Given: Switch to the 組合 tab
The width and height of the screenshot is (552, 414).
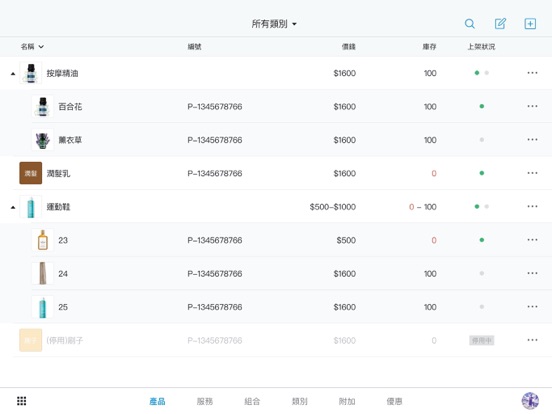Looking at the screenshot, I should (x=252, y=401).
